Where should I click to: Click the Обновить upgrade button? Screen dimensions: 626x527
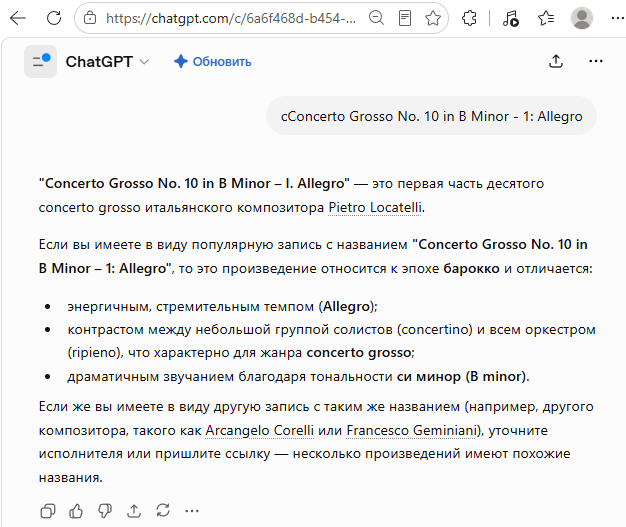point(213,61)
